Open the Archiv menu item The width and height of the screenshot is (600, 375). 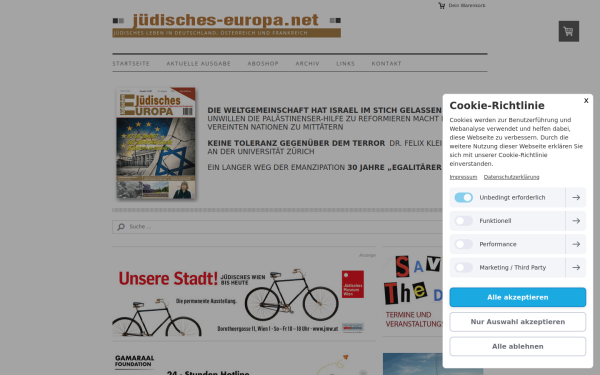(x=307, y=64)
